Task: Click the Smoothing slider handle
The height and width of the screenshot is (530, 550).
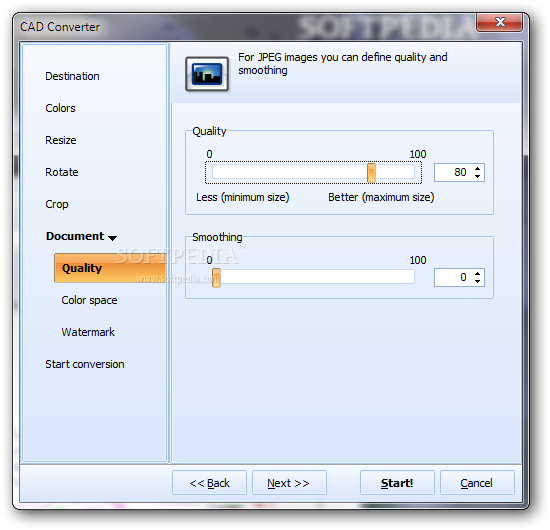Action: pyautogui.click(x=216, y=278)
